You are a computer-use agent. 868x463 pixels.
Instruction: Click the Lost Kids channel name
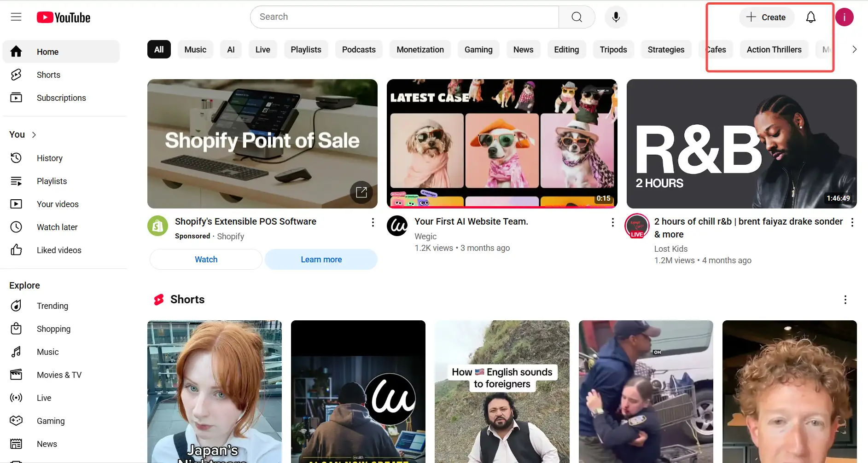pyautogui.click(x=670, y=249)
